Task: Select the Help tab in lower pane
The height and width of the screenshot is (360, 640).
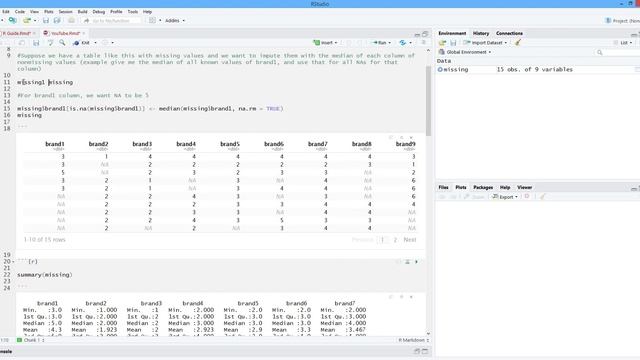Action: click(505, 187)
